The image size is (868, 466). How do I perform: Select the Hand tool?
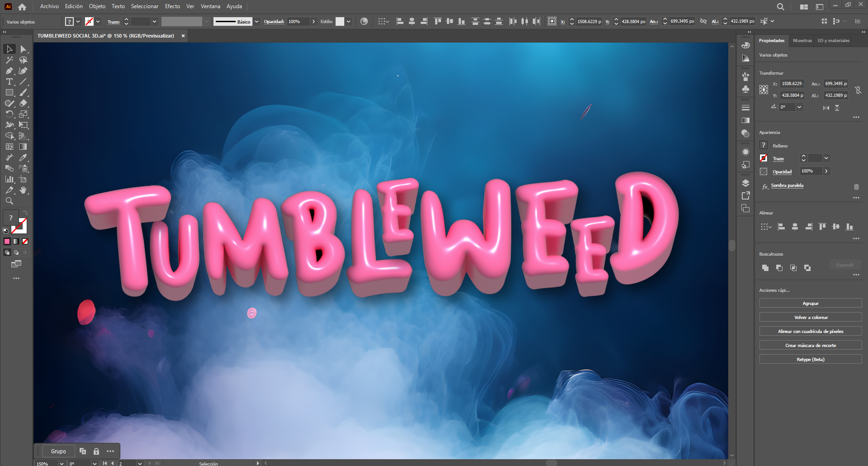click(24, 190)
